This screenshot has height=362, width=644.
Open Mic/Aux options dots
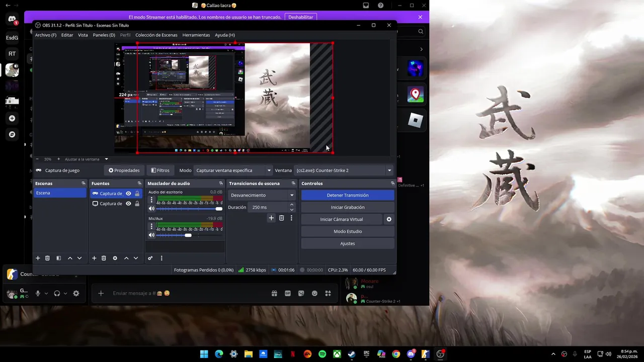pos(151,226)
